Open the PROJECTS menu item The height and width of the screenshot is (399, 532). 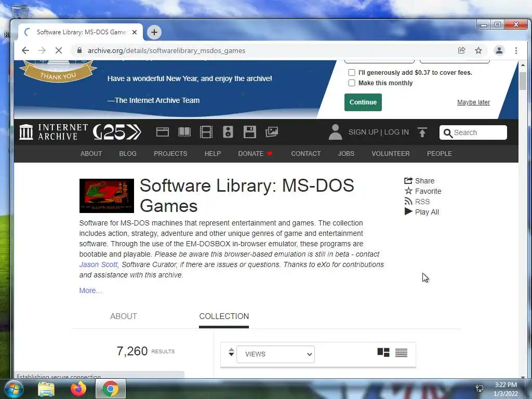pyautogui.click(x=170, y=154)
